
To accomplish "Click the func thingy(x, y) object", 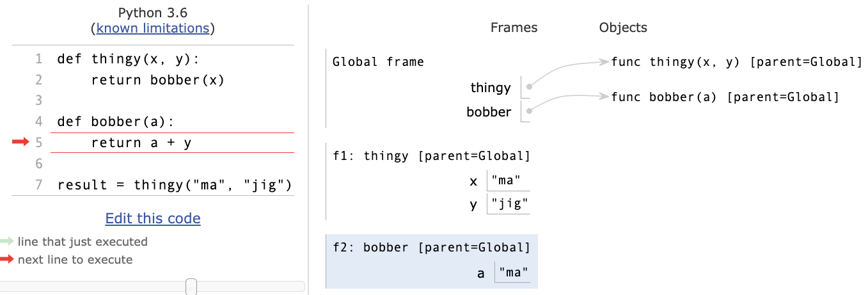I will pyautogui.click(x=737, y=62).
